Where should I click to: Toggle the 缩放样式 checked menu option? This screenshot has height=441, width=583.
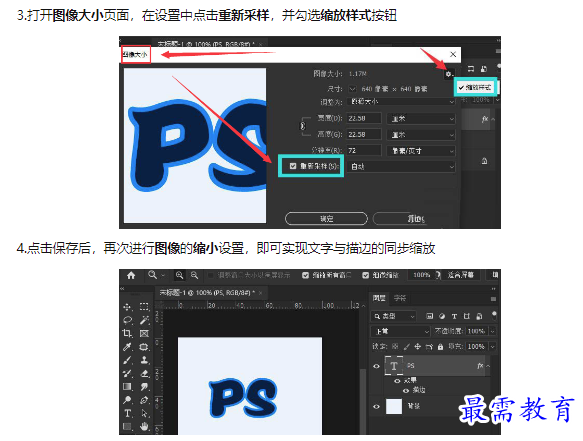point(475,87)
